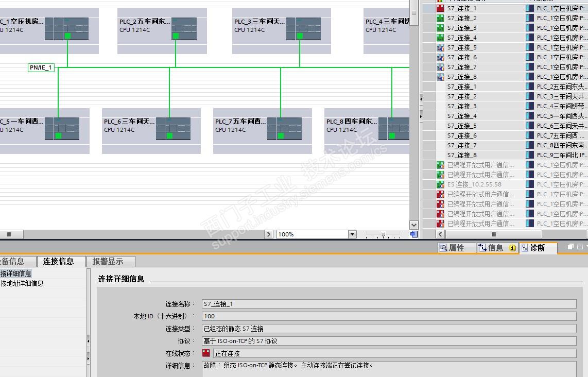The width and height of the screenshot is (588, 377).
Task: Collapse left navigation pane with left splitter arrow
Action: click(88, 341)
